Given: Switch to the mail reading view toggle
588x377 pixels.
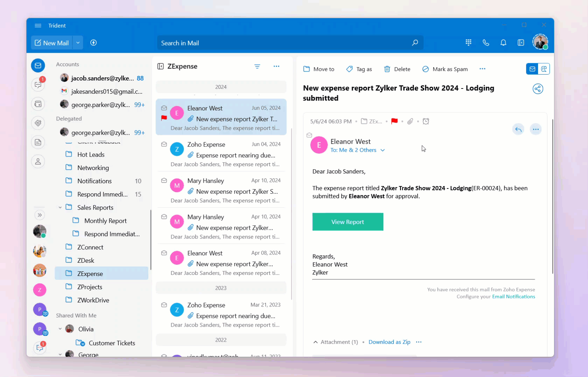Looking at the screenshot, I should coord(532,69).
